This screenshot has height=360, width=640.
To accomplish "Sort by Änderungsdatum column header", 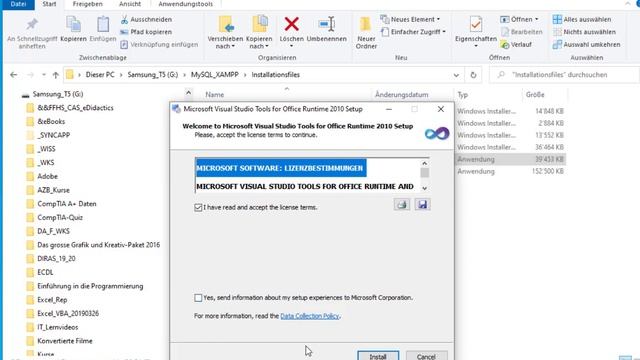I will click(402, 95).
